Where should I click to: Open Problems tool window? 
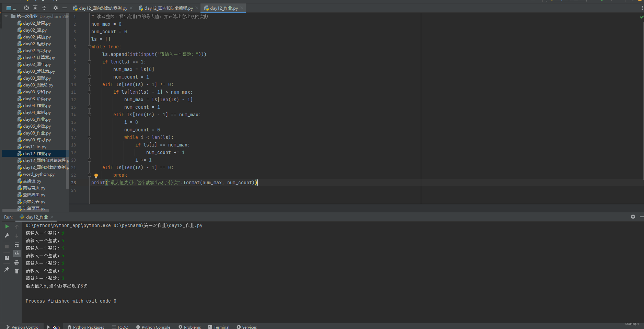[x=189, y=327]
